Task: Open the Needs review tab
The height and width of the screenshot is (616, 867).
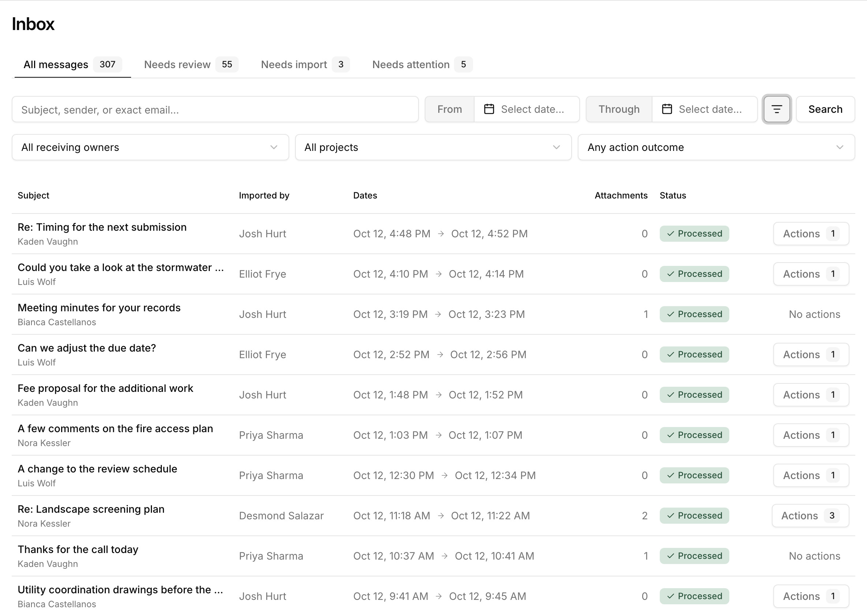Action: (191, 64)
